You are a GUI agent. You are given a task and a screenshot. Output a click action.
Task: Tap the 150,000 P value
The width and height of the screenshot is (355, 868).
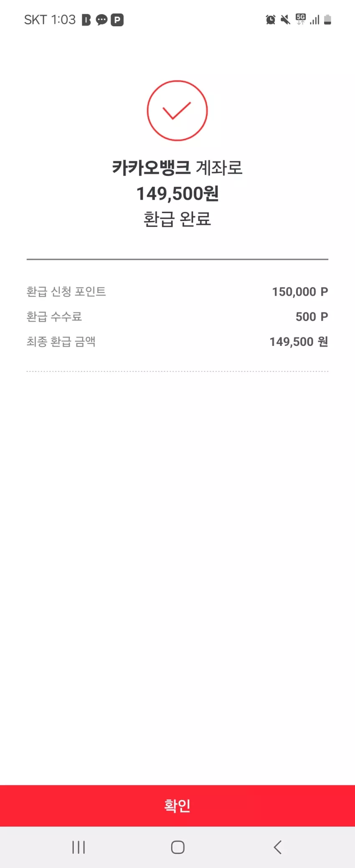[x=300, y=292]
